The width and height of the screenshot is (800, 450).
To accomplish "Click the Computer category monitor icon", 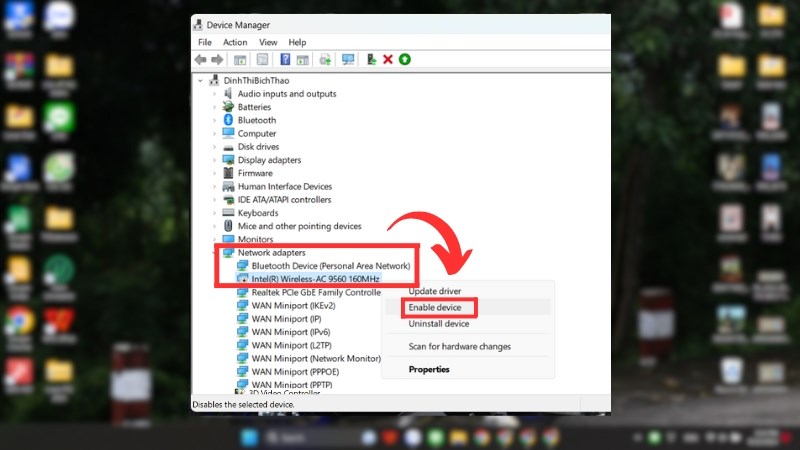I will (228, 133).
